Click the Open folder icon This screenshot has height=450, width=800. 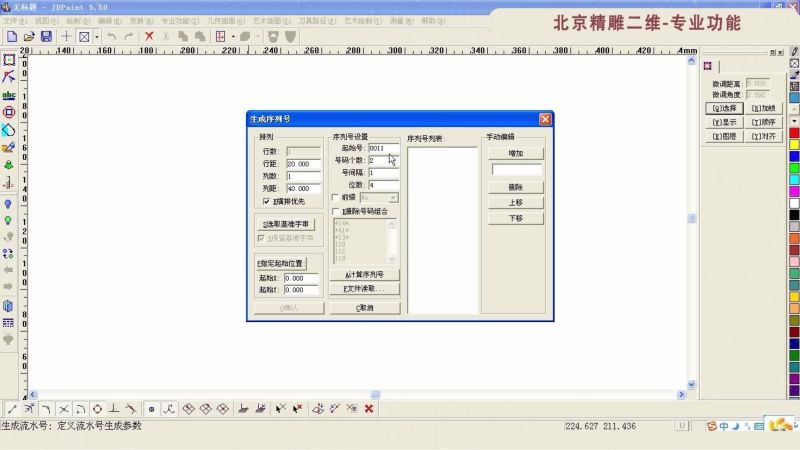click(x=29, y=36)
